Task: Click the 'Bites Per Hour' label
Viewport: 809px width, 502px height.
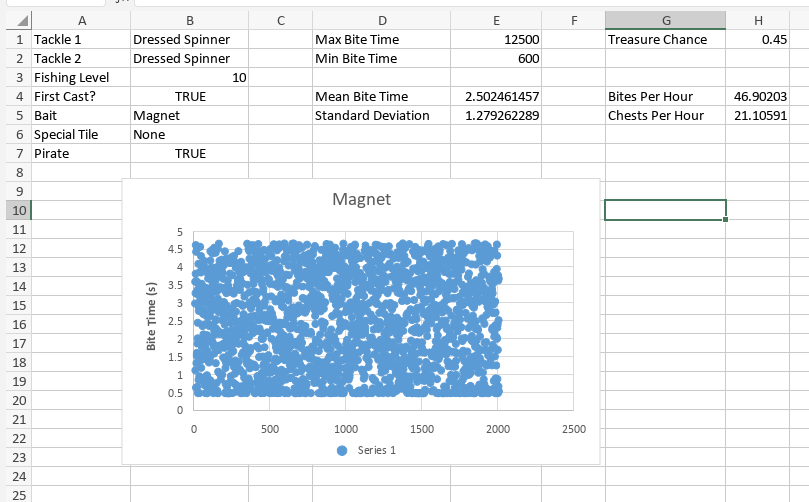Action: coord(666,96)
